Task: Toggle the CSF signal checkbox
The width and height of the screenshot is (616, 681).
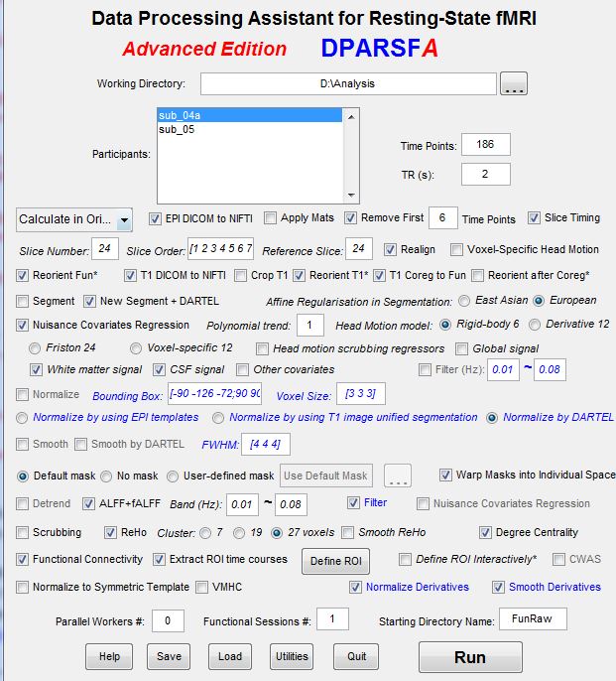Action: (x=159, y=370)
